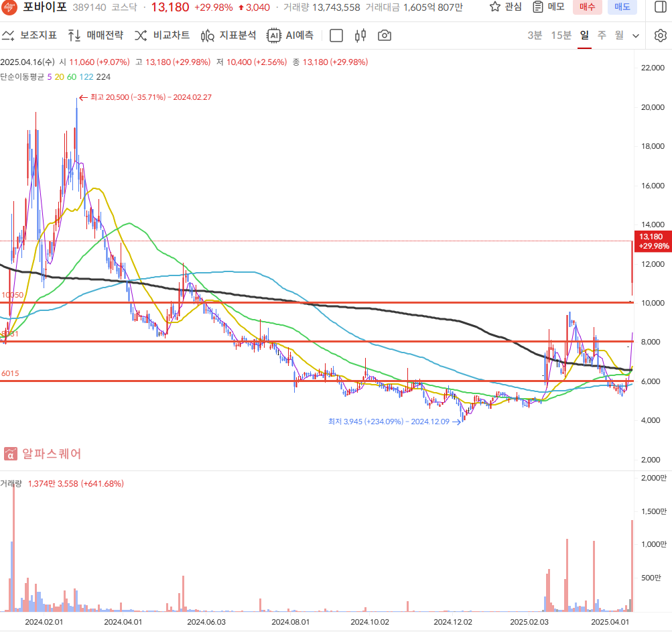672x632 pixels.
Task: Click the red 매수 buy button
Action: pos(587,7)
